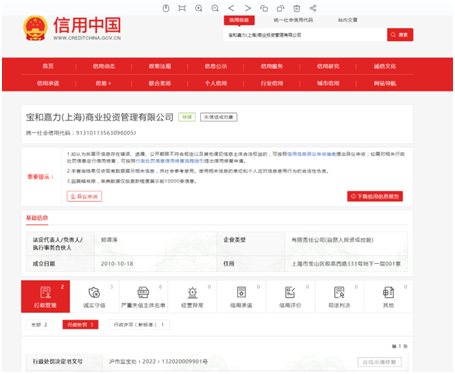Select the 统一社会信用代码 search tab
Screen dimensions: 455x374
293,20
